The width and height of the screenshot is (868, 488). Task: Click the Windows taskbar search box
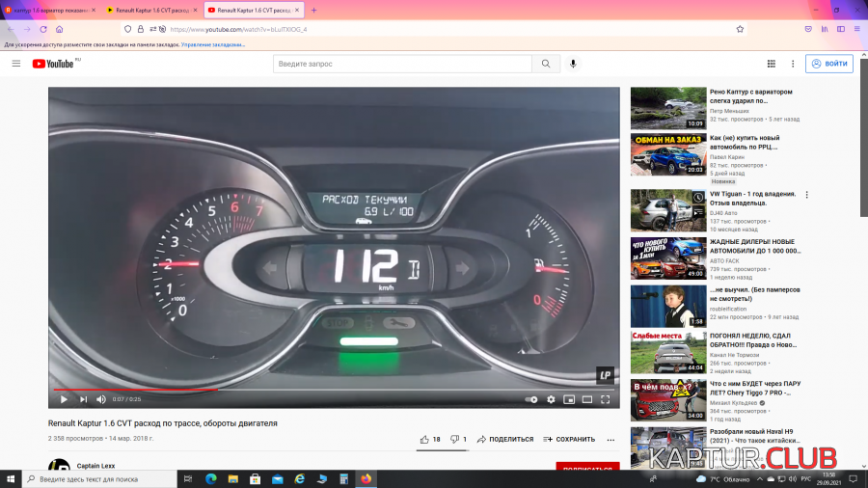(x=99, y=479)
